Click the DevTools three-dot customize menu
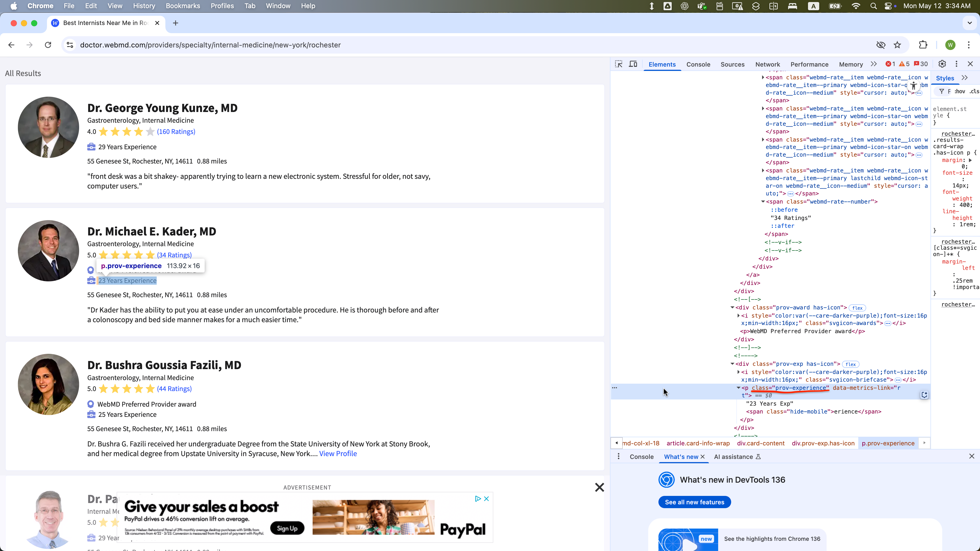The width and height of the screenshot is (980, 551). coord(957,64)
